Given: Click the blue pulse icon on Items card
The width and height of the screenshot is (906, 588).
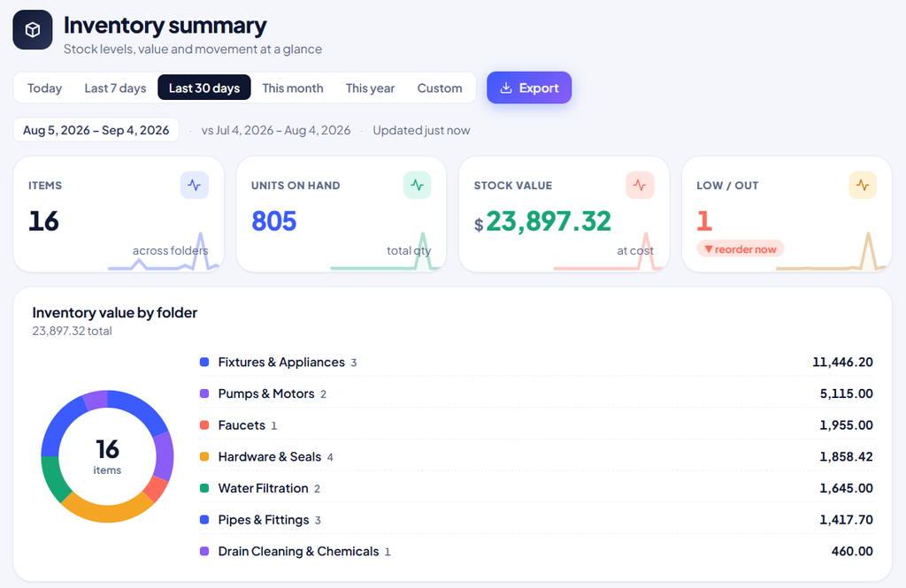Looking at the screenshot, I should point(194,186).
